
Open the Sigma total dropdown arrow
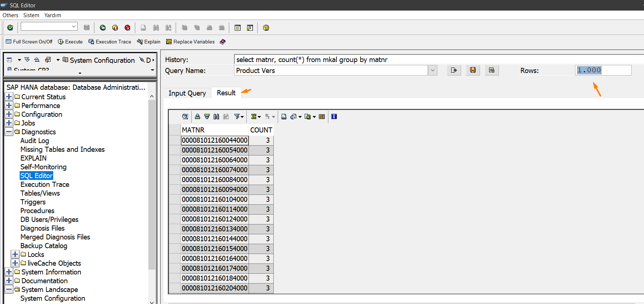[x=259, y=117]
